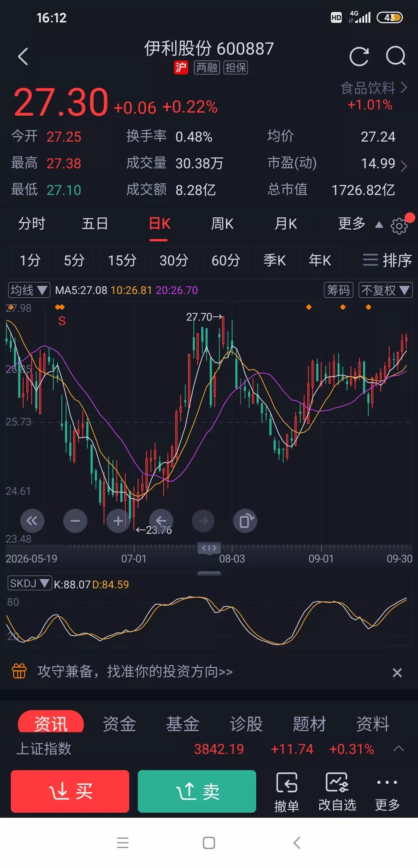
Task: Select the 季K quarterly option
Action: [274, 260]
